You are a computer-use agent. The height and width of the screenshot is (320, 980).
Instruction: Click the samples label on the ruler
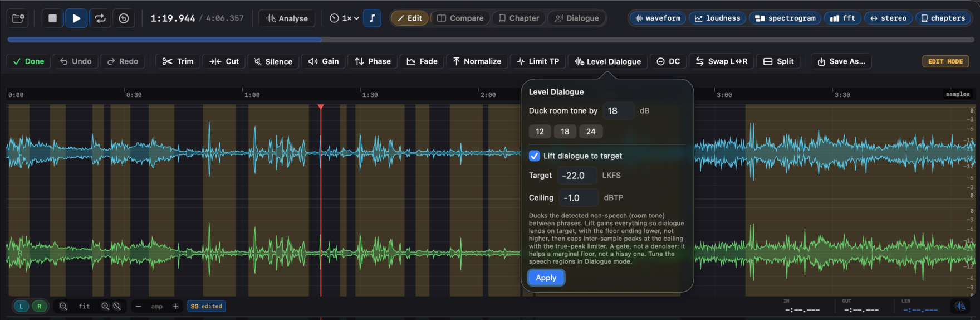point(958,94)
